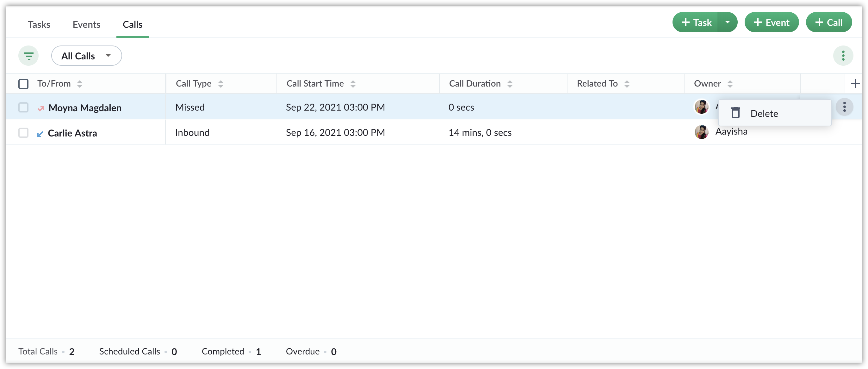Image resolution: width=868 pixels, height=369 pixels.
Task: Open the Task button dropdown arrow
Action: (727, 22)
